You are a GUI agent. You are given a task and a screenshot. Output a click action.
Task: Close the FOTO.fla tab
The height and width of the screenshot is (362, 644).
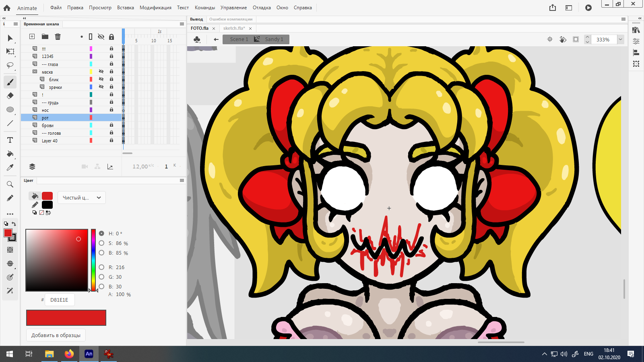214,29
